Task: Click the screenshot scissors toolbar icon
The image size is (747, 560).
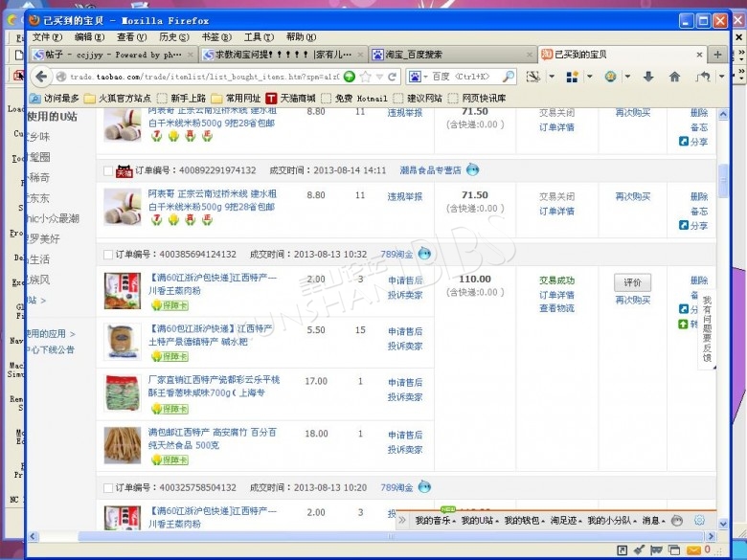Action: click(533, 77)
